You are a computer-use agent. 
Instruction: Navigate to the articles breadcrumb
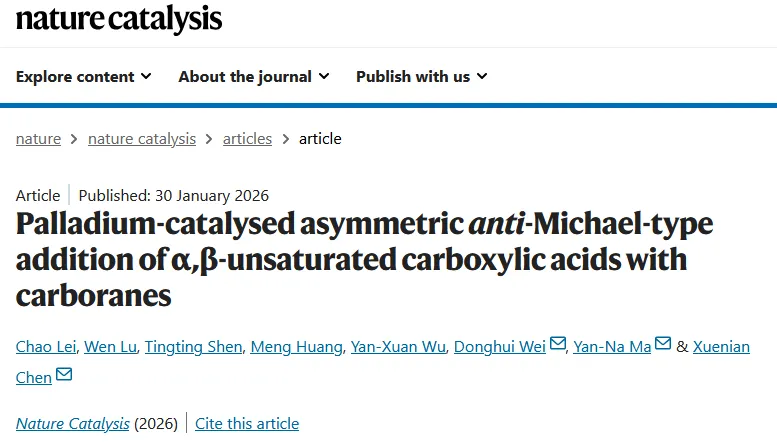pyautogui.click(x=247, y=139)
